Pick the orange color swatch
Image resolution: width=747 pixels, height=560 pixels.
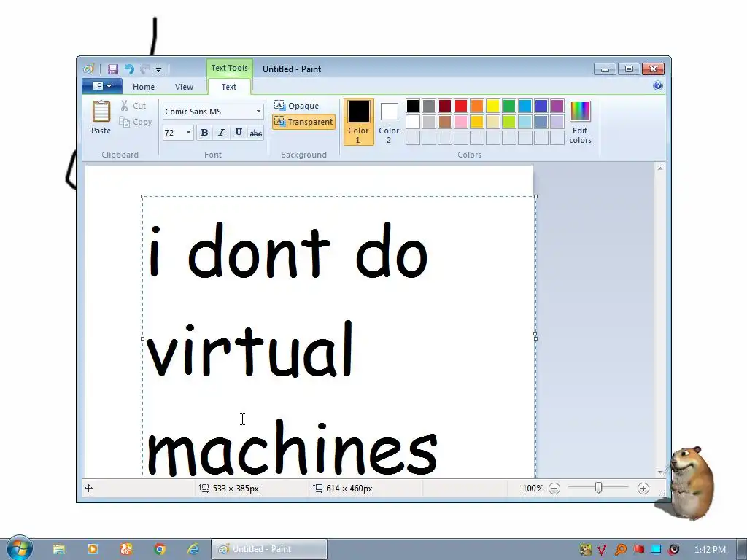coord(477,105)
